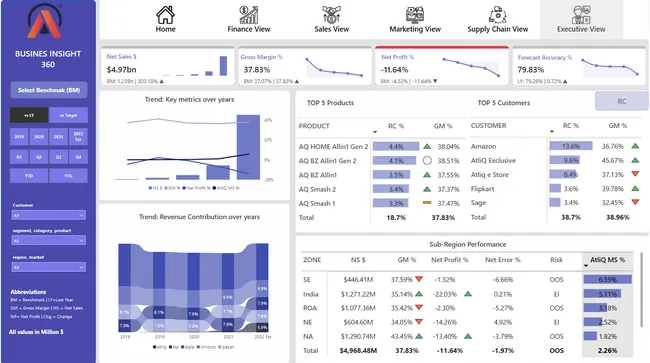Select the Q4 quarter filter

(x=78, y=157)
